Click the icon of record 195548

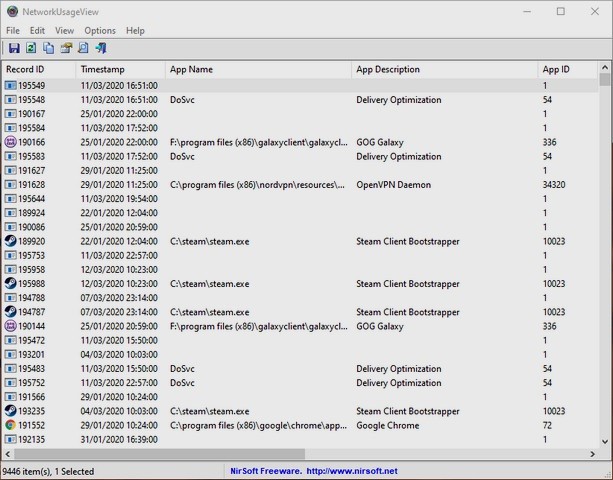pos(10,100)
